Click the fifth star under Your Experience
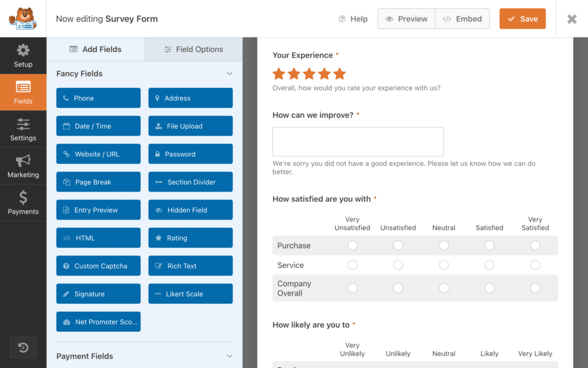This screenshot has width=588, height=368. pos(339,74)
